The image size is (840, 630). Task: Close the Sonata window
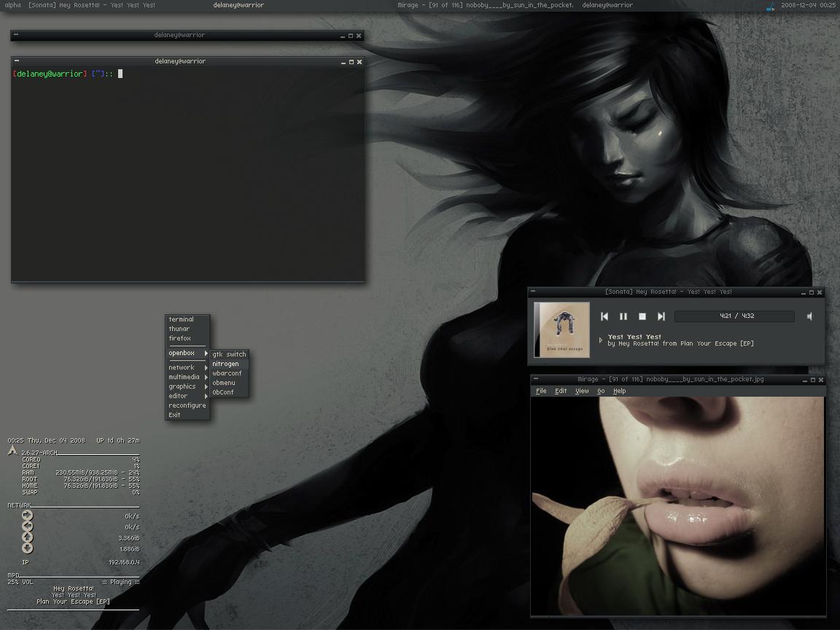[x=820, y=292]
